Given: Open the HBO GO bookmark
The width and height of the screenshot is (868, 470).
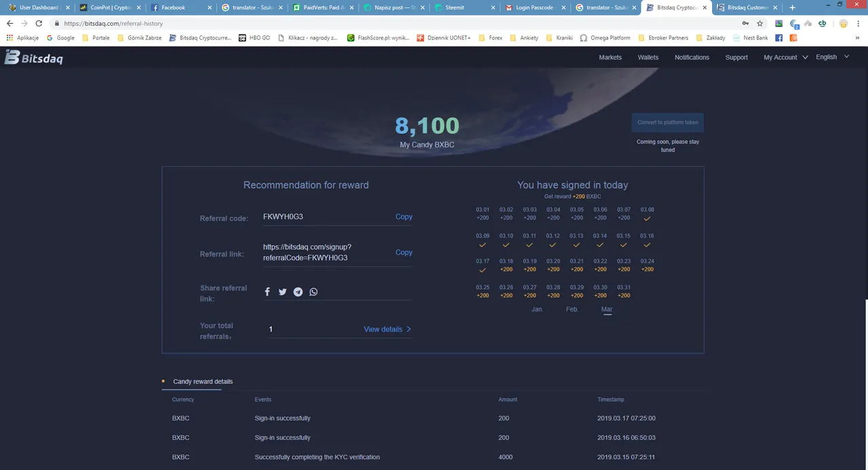Looking at the screenshot, I should pos(254,38).
